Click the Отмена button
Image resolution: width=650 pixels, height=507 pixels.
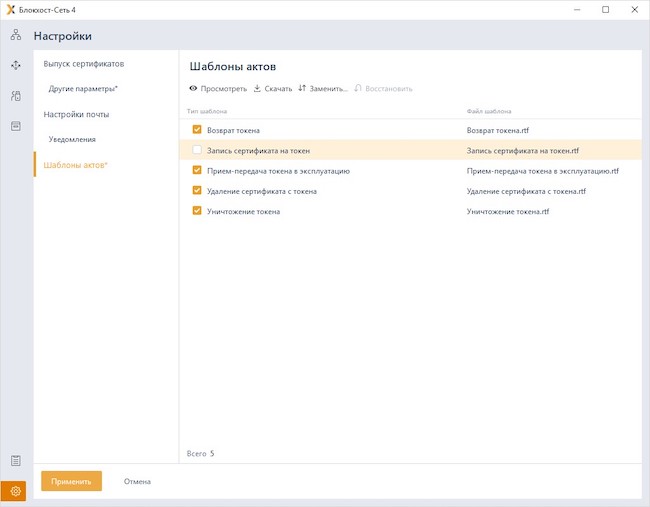point(137,481)
